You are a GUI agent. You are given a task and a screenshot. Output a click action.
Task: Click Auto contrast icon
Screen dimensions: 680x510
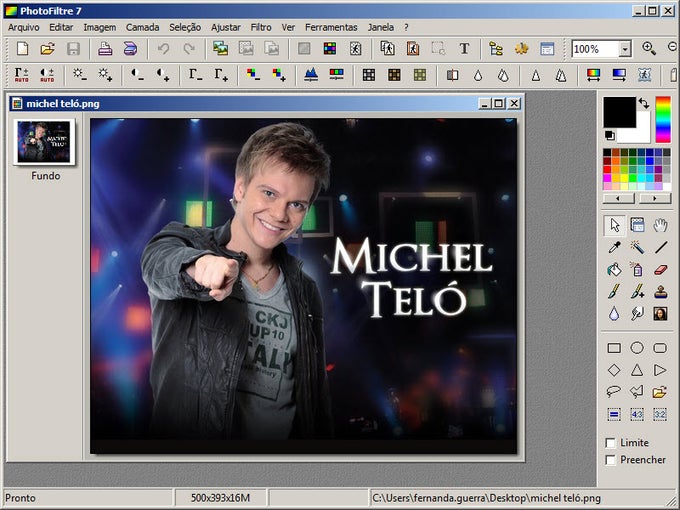pos(47,75)
